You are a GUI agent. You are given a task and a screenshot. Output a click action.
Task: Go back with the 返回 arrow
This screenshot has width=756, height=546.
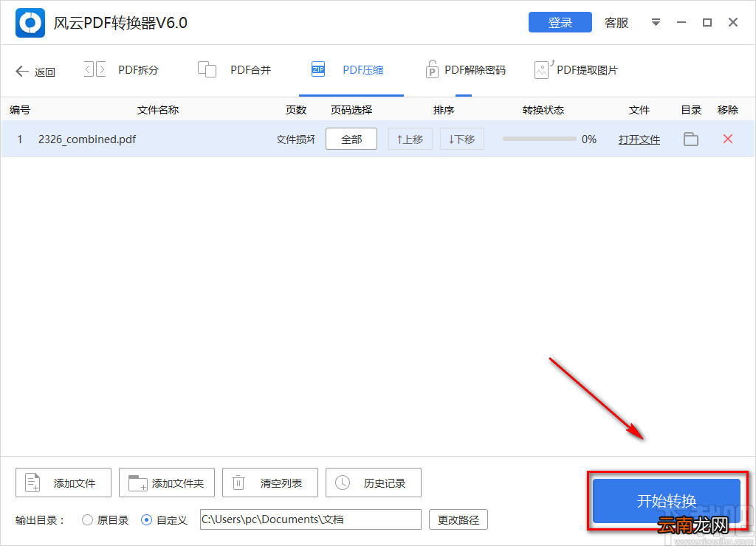tap(35, 72)
